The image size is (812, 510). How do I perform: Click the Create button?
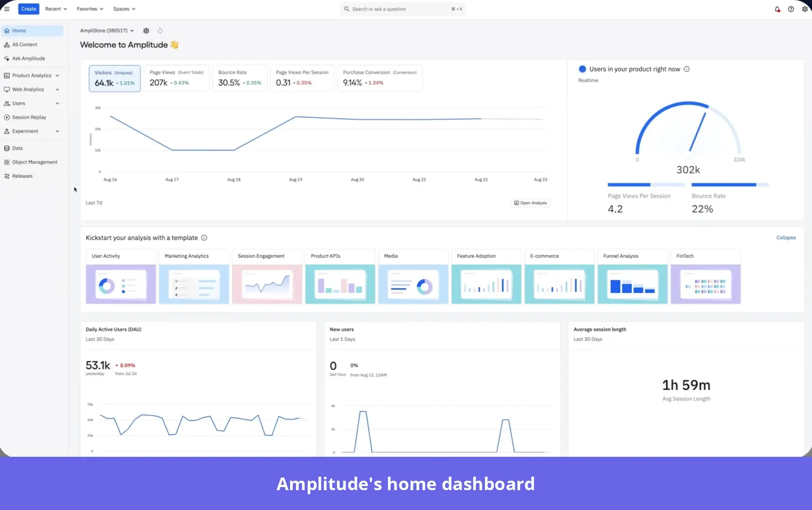point(28,9)
